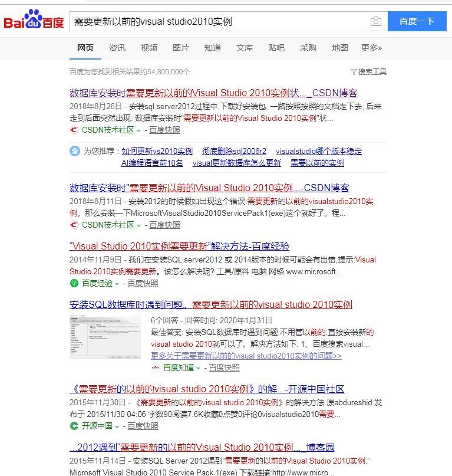This screenshot has height=476, width=452.
Task: Go to the 文库 tab
Action: 245,48
